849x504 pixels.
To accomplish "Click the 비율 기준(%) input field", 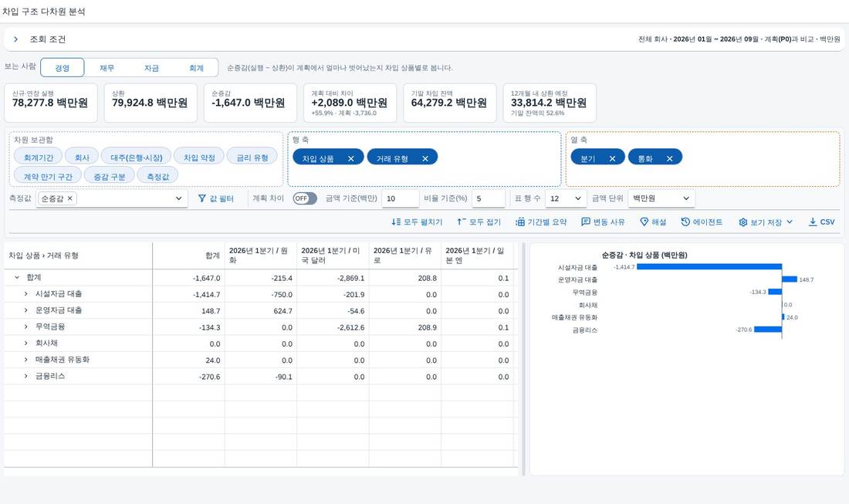I will click(x=489, y=198).
